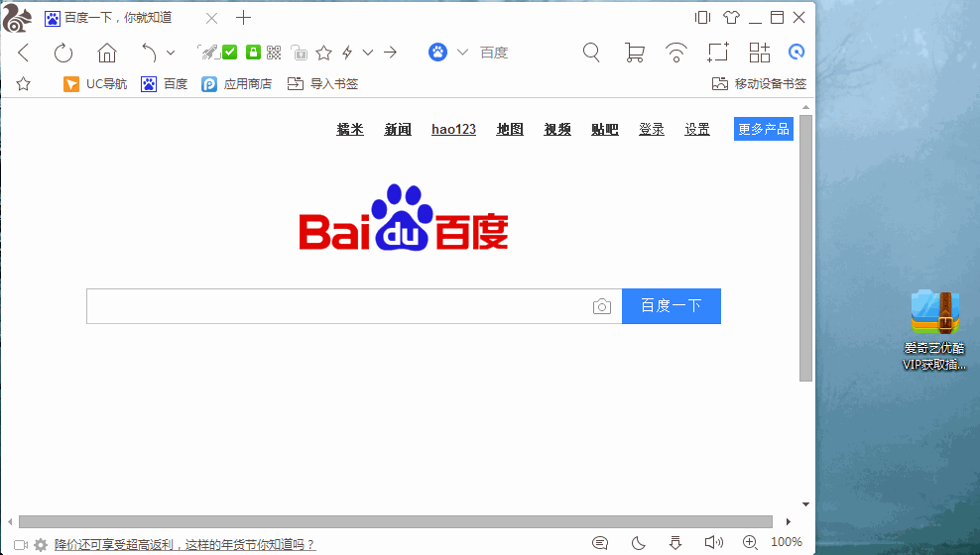Select the 爱奇艺优酷VIP获取插 desktop archive icon
Viewport: 980px width, 555px height.
(934, 330)
